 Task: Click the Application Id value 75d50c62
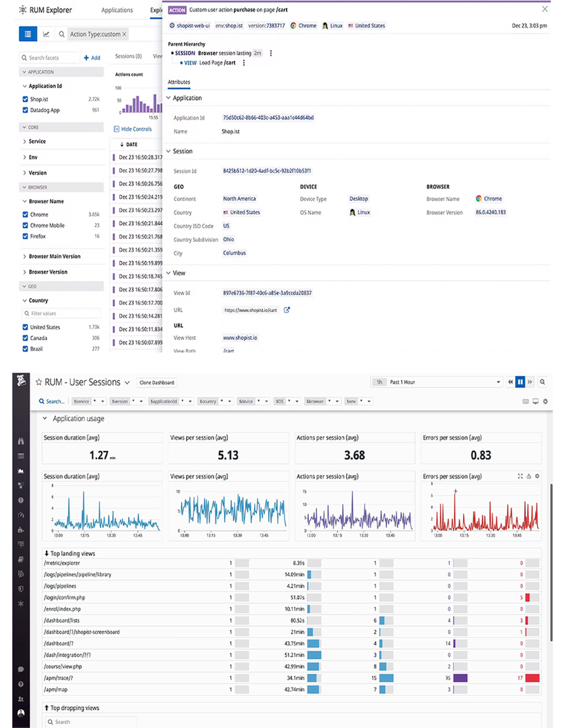point(268,118)
